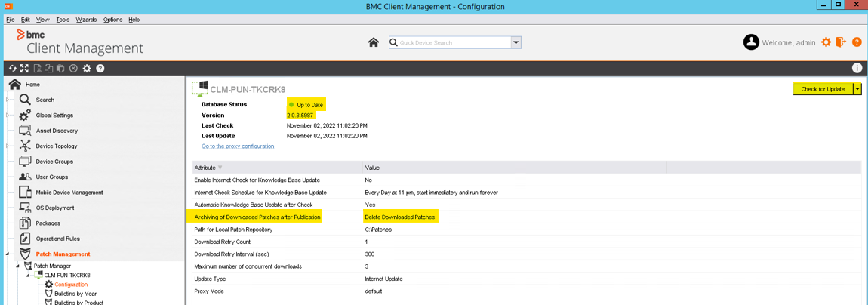Click the copy icon in dark toolbar
This screenshot has width=868, height=305.
[x=49, y=68]
